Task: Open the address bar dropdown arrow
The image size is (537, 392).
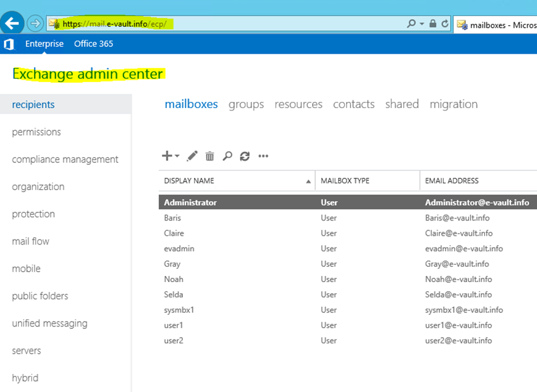Action: point(422,23)
